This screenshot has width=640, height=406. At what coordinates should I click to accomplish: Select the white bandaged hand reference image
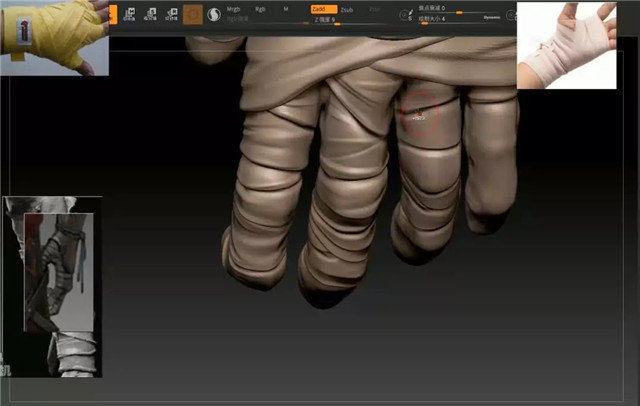[x=567, y=45]
